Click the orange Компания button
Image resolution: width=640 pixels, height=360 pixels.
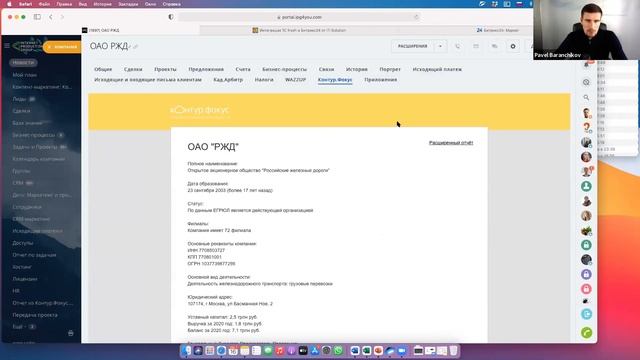click(62, 47)
